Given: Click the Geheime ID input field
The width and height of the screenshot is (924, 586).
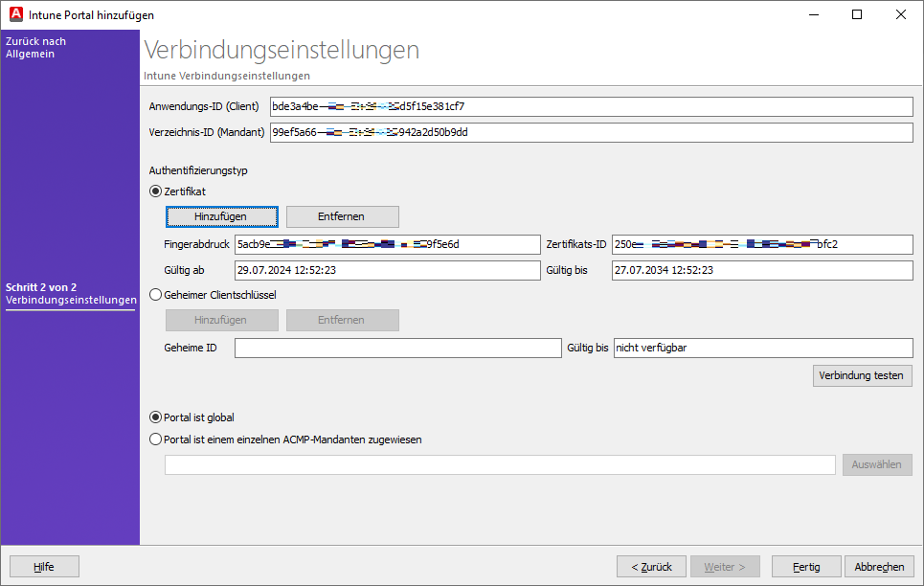Looking at the screenshot, I should [x=397, y=348].
